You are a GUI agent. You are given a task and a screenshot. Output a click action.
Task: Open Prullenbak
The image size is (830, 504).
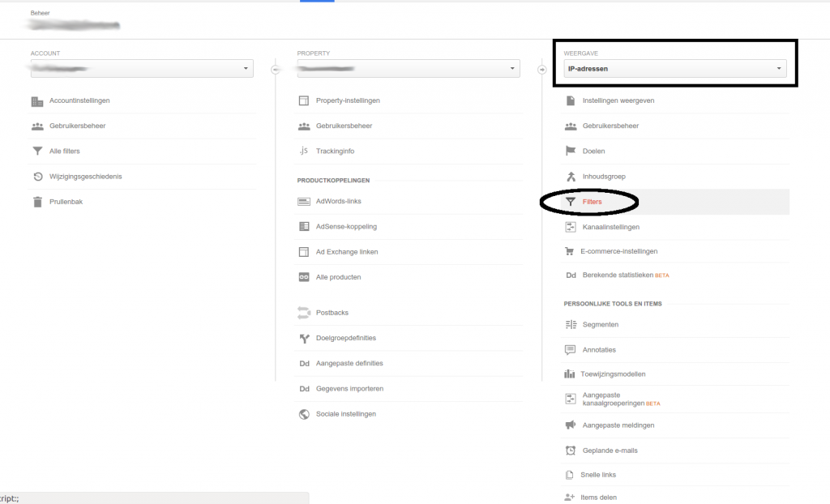tap(66, 202)
